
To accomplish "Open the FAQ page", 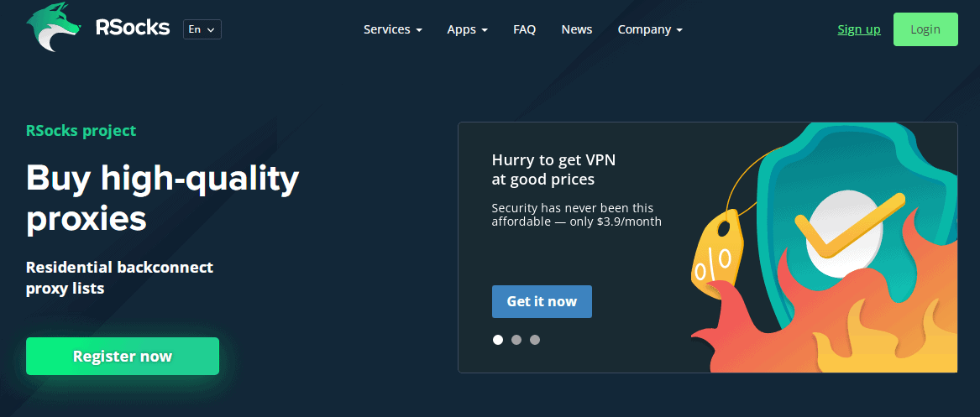I will click(x=524, y=29).
